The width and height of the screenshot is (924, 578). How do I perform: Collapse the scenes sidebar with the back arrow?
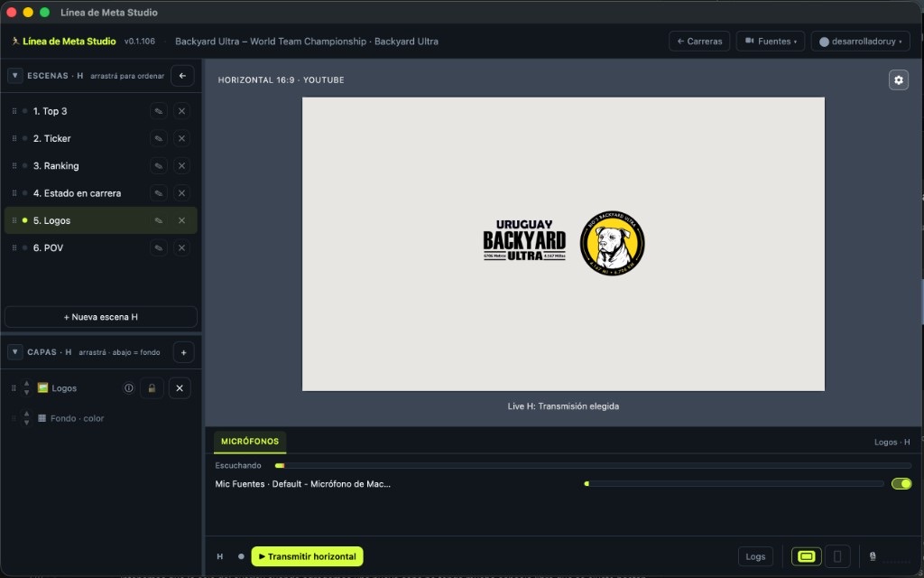(x=182, y=76)
